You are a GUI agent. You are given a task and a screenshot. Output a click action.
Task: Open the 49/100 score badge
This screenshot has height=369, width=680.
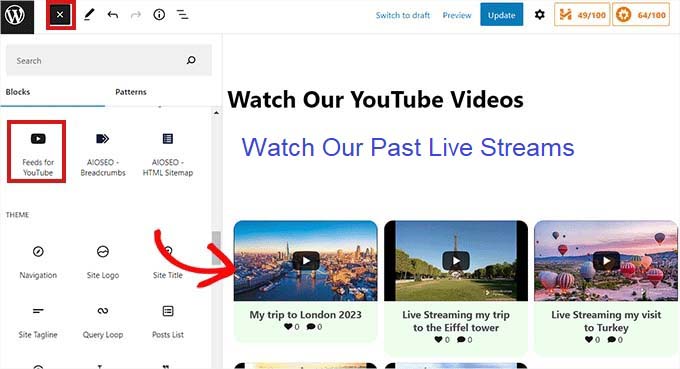click(582, 15)
